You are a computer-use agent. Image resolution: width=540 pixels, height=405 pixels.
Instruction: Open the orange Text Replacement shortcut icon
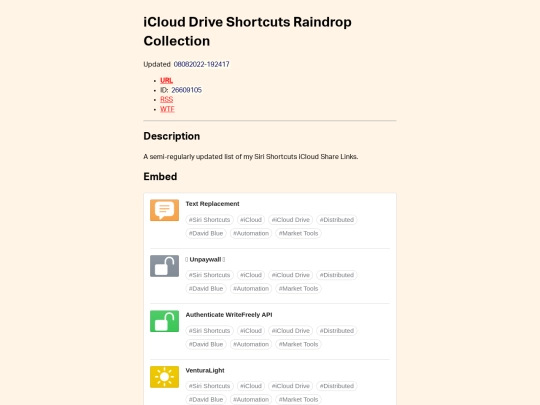coord(164,210)
